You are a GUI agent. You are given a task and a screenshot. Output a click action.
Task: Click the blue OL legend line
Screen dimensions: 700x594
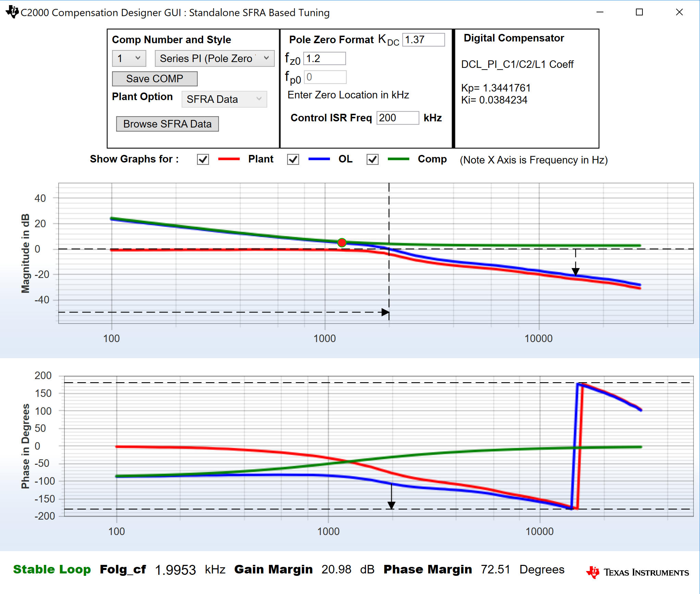point(319,159)
